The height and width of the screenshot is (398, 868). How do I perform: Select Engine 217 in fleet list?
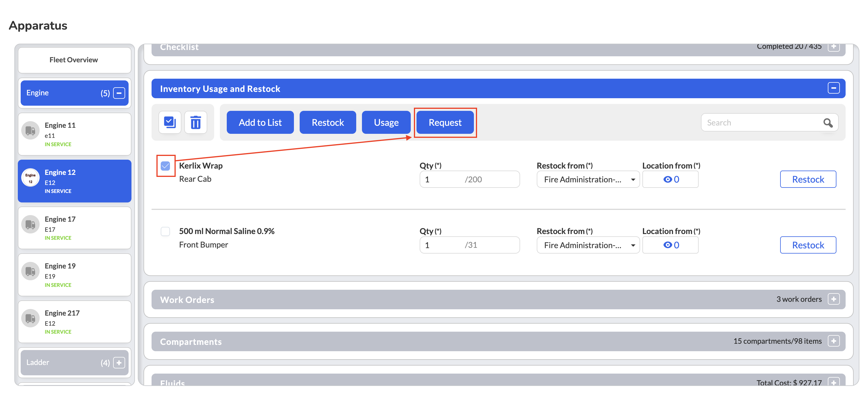click(x=74, y=322)
